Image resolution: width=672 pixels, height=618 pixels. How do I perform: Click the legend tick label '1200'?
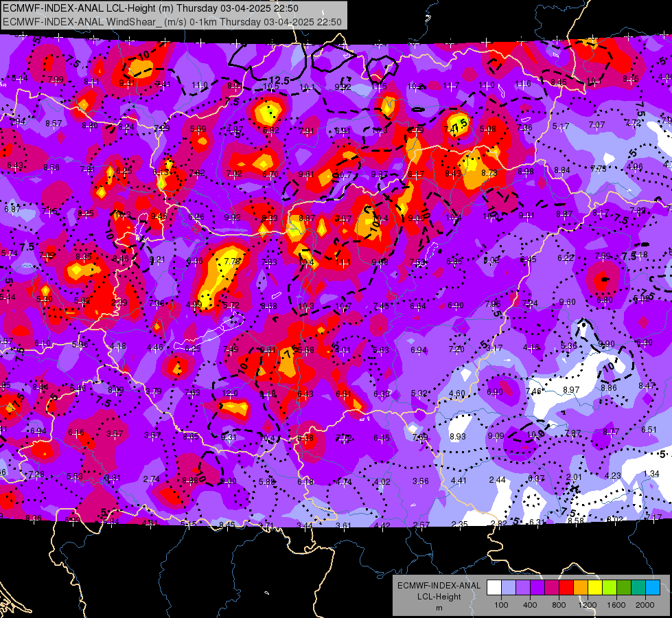(x=587, y=605)
